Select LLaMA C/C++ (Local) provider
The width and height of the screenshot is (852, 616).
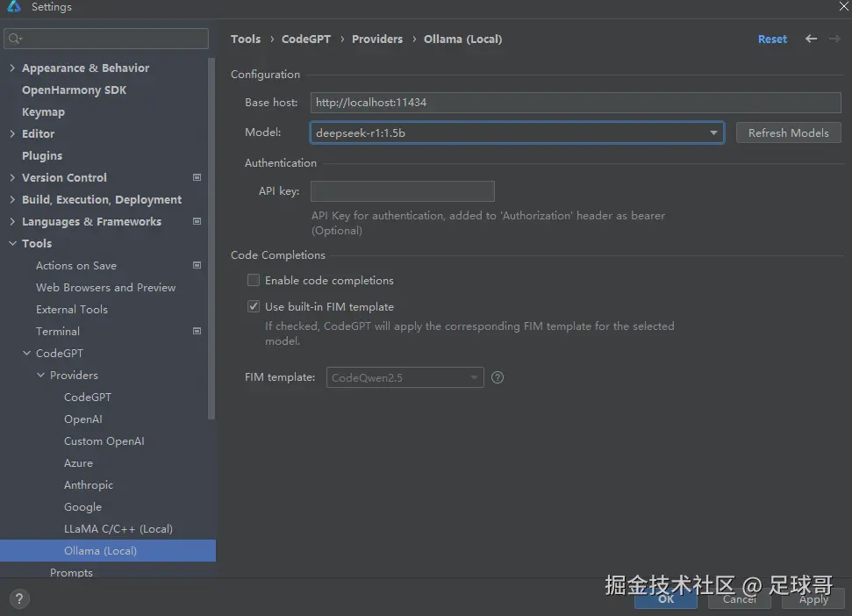(118, 528)
